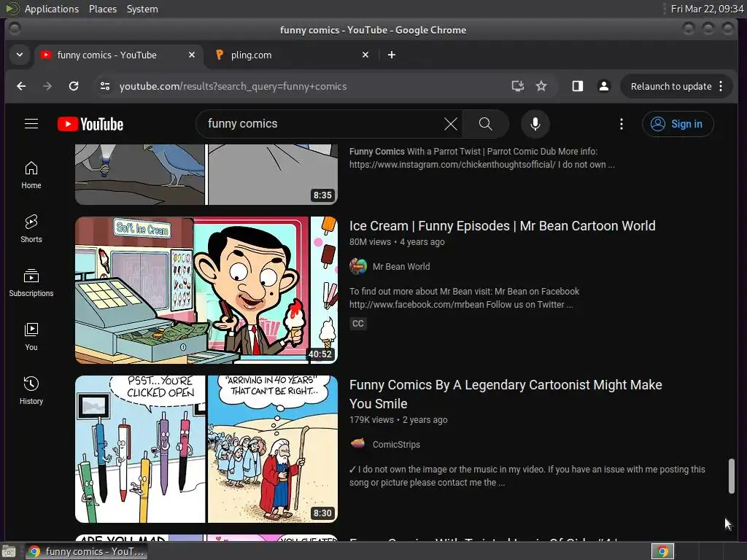Open YouTube settings three-dot menu
Viewport: 747px width, 560px height.
622,124
